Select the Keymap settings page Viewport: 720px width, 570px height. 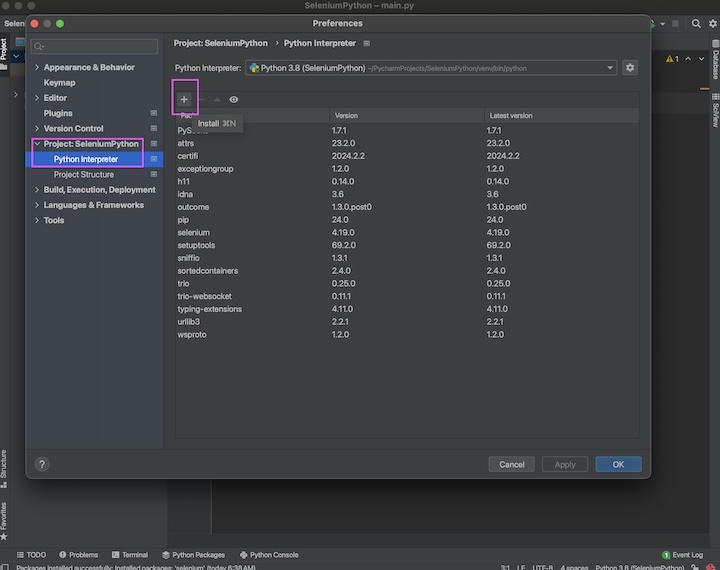coord(59,83)
